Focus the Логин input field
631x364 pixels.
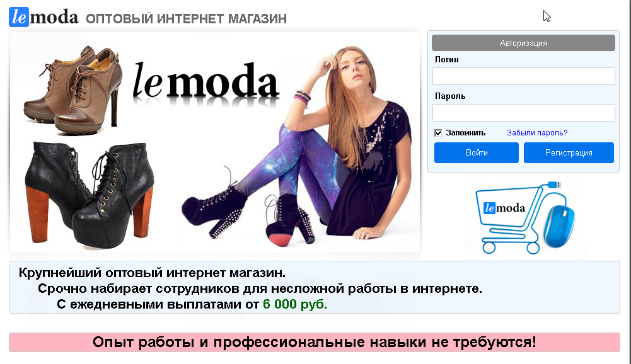pyautogui.click(x=524, y=76)
